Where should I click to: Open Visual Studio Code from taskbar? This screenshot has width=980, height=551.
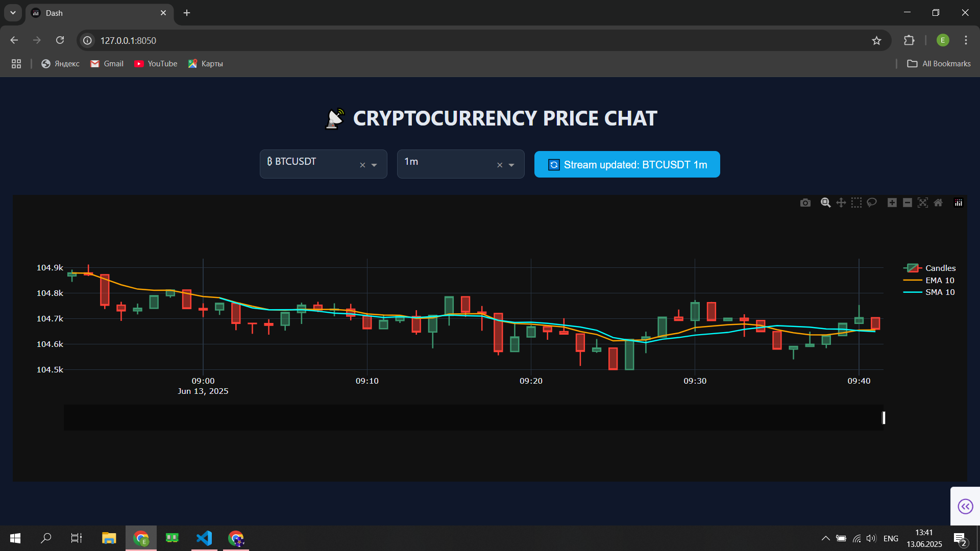click(x=204, y=538)
